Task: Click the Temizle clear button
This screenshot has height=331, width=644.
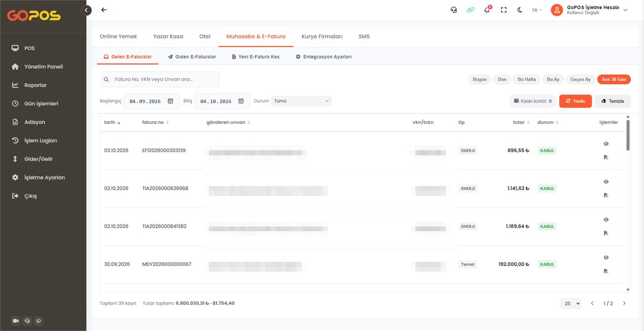Action: click(x=612, y=101)
